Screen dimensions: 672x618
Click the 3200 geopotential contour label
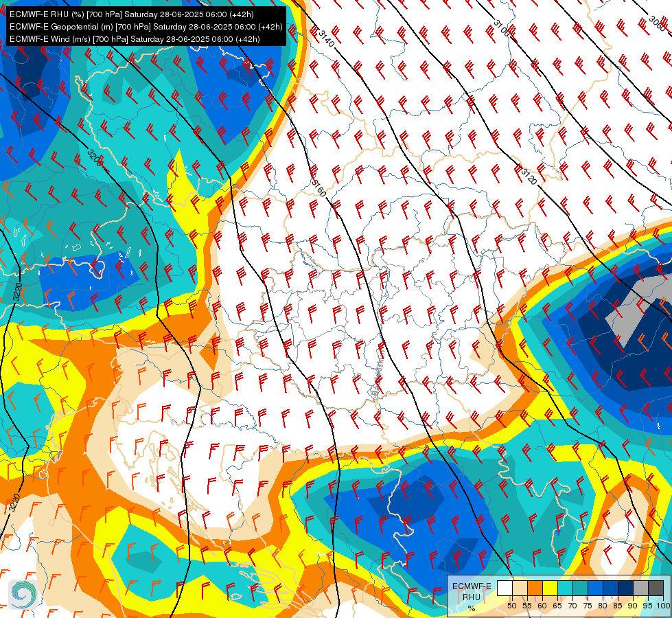pos(95,158)
